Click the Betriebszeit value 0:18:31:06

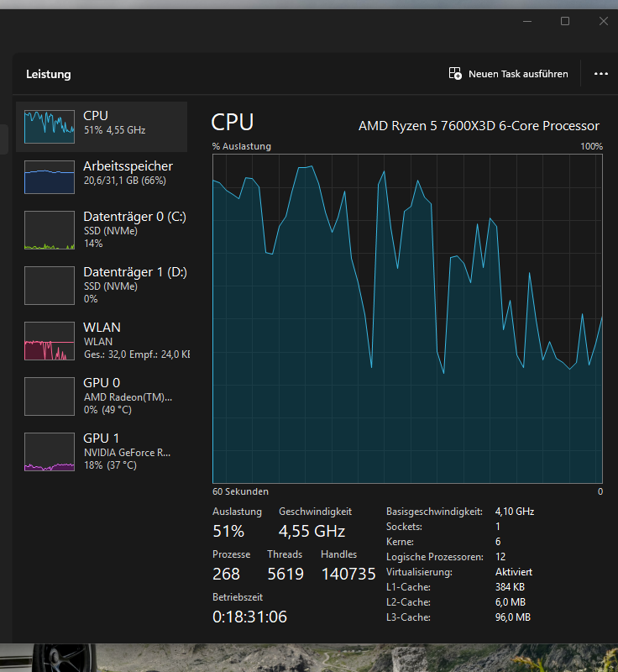(x=249, y=617)
